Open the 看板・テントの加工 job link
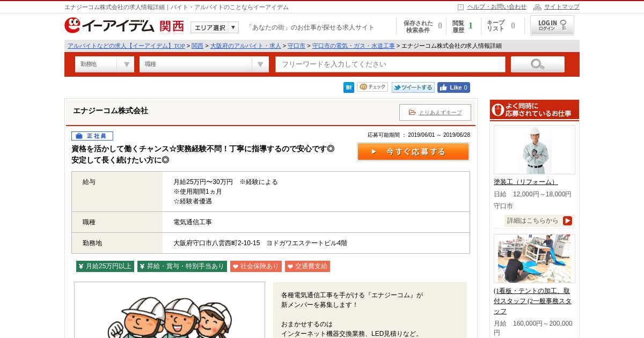Viewport: 644px width, 338px height. (x=532, y=301)
